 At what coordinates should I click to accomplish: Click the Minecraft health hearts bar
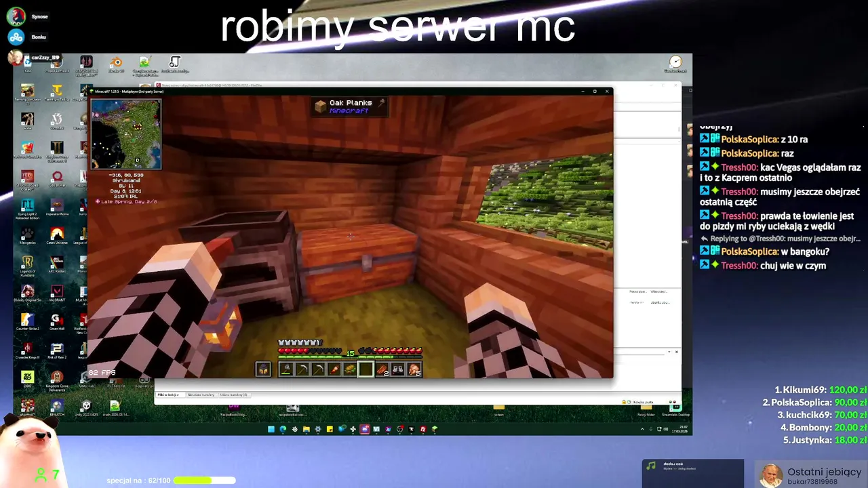pyautogui.click(x=309, y=350)
